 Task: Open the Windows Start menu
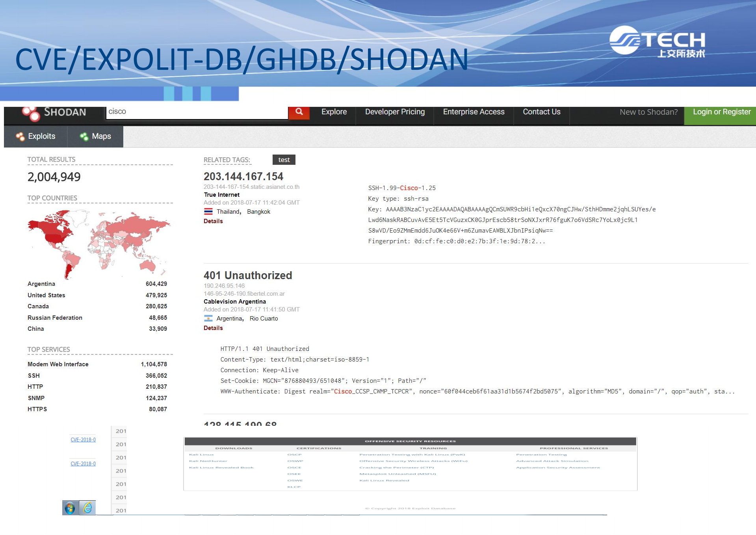click(x=70, y=509)
